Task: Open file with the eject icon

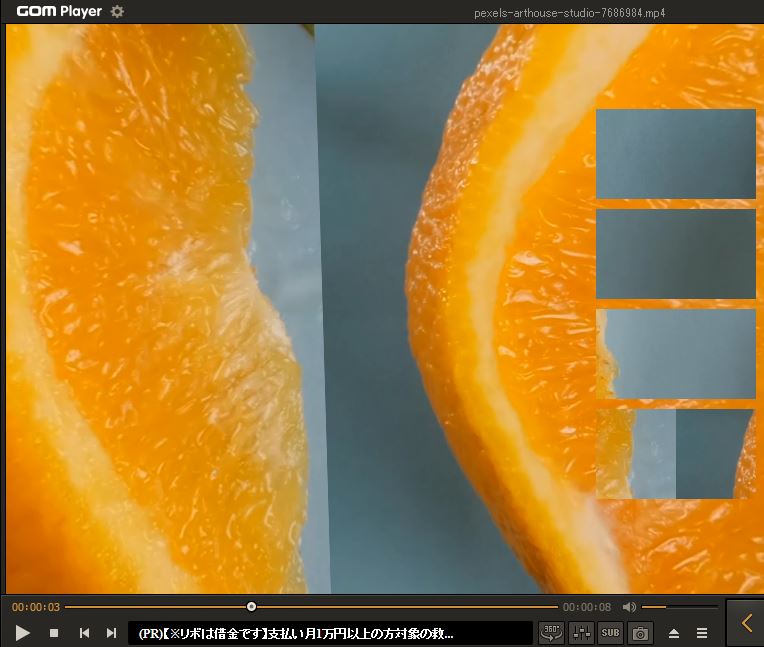Action: [x=674, y=633]
